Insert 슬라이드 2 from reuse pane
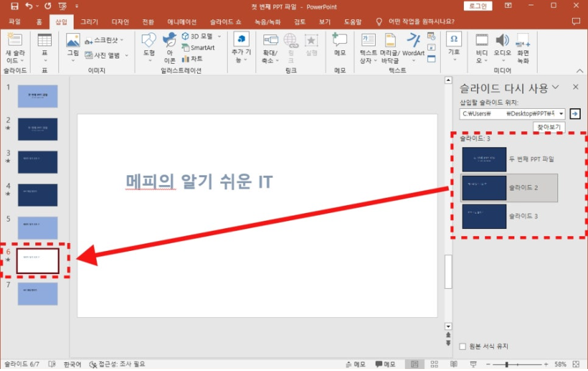 point(509,188)
